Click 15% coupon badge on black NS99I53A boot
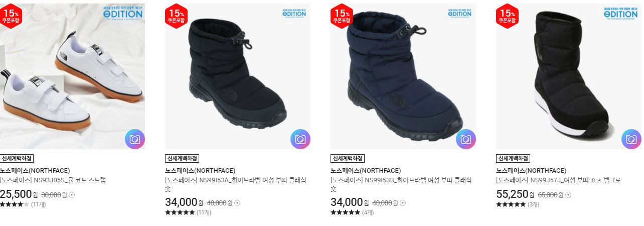The image size is (644, 226). pyautogui.click(x=176, y=16)
